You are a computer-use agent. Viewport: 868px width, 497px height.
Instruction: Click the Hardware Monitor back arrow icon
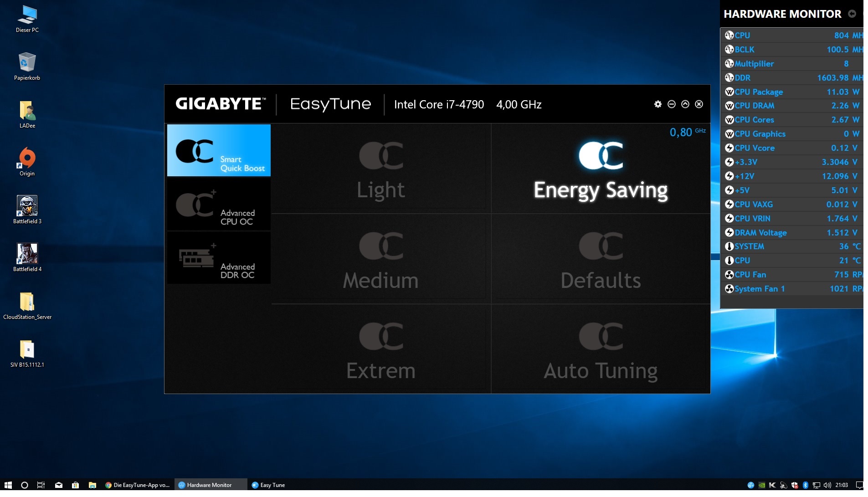pyautogui.click(x=852, y=14)
